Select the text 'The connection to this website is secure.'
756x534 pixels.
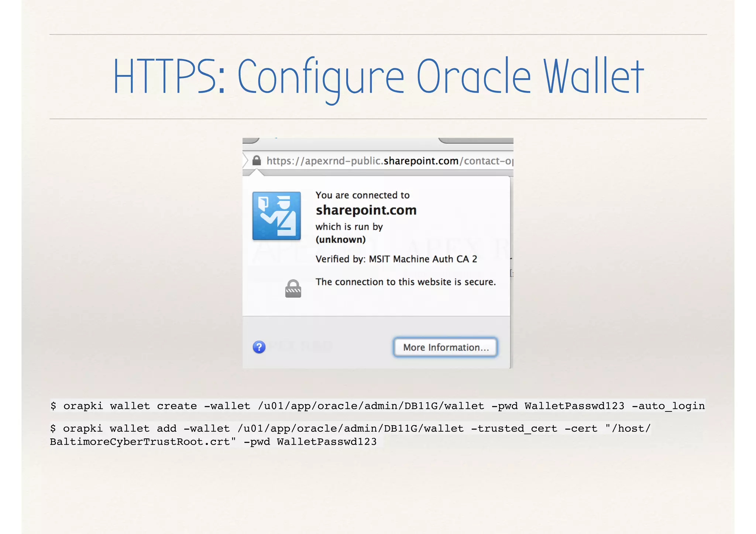tap(406, 282)
